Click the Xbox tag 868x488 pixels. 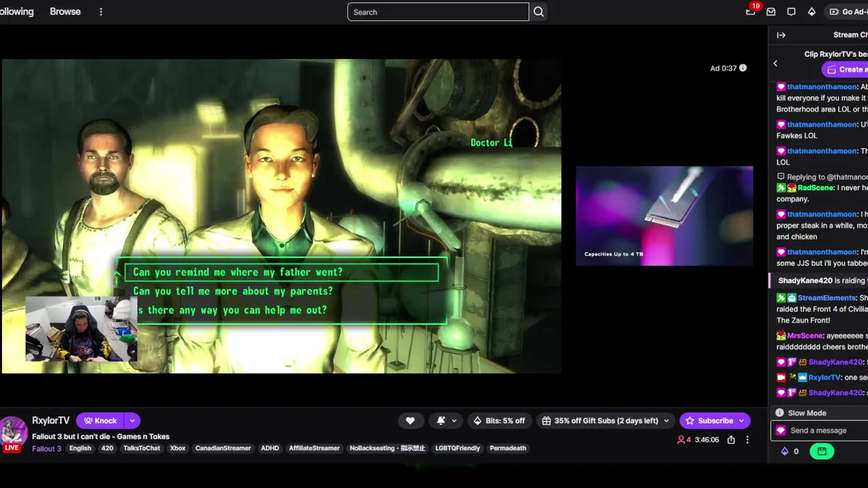(x=178, y=449)
